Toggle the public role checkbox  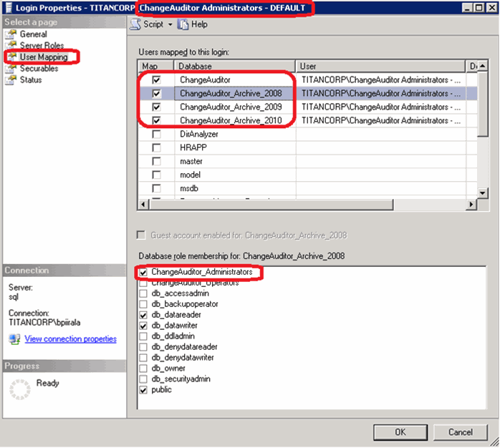[143, 390]
